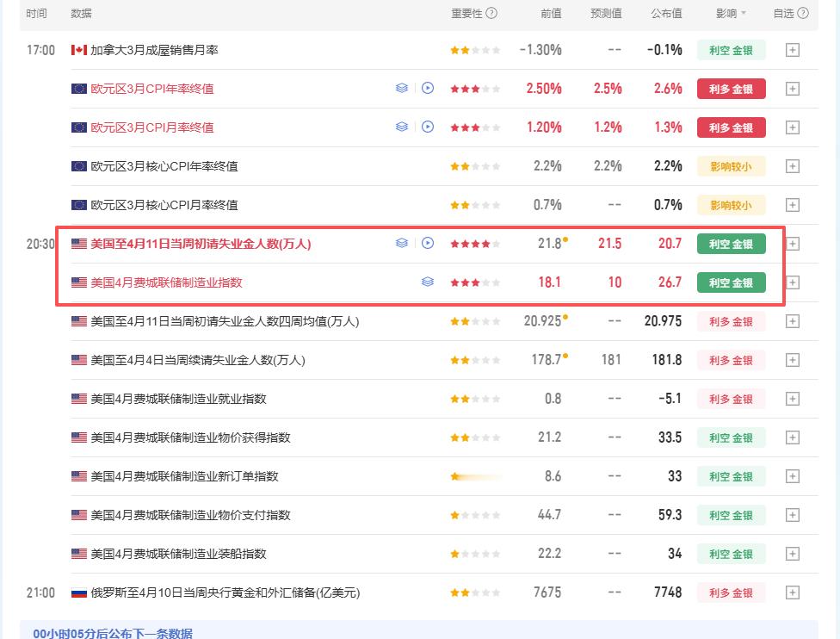Add 俄罗斯央行黄金和外汇储备 to watchlist
Screen dimensions: 840x639
pyautogui.click(x=793, y=592)
